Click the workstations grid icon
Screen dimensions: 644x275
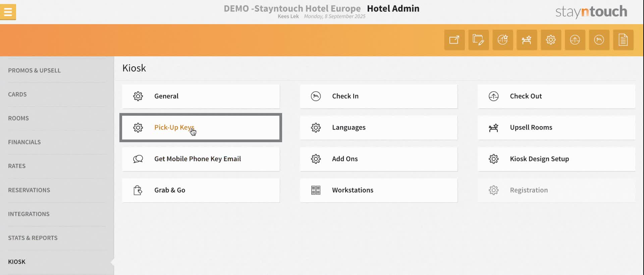(x=316, y=190)
